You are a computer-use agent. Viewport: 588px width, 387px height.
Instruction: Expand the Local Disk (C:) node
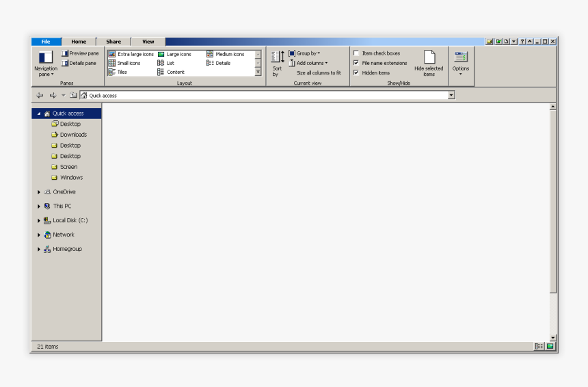click(x=38, y=220)
